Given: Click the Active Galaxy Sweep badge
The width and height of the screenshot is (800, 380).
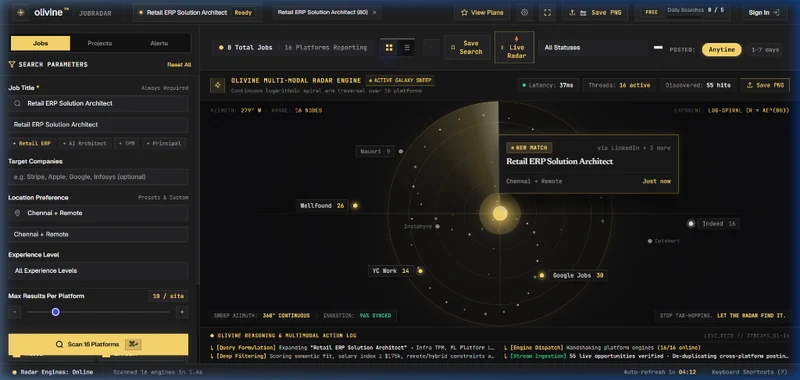Looking at the screenshot, I should (400, 80).
